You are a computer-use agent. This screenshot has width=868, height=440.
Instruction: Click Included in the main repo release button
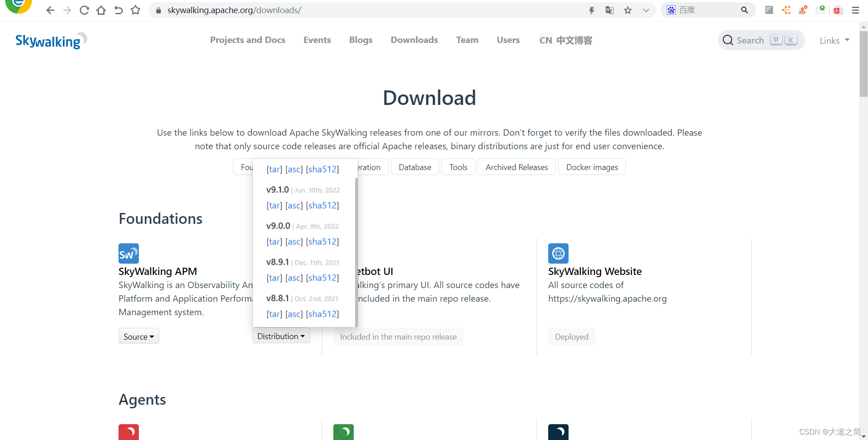click(x=398, y=336)
